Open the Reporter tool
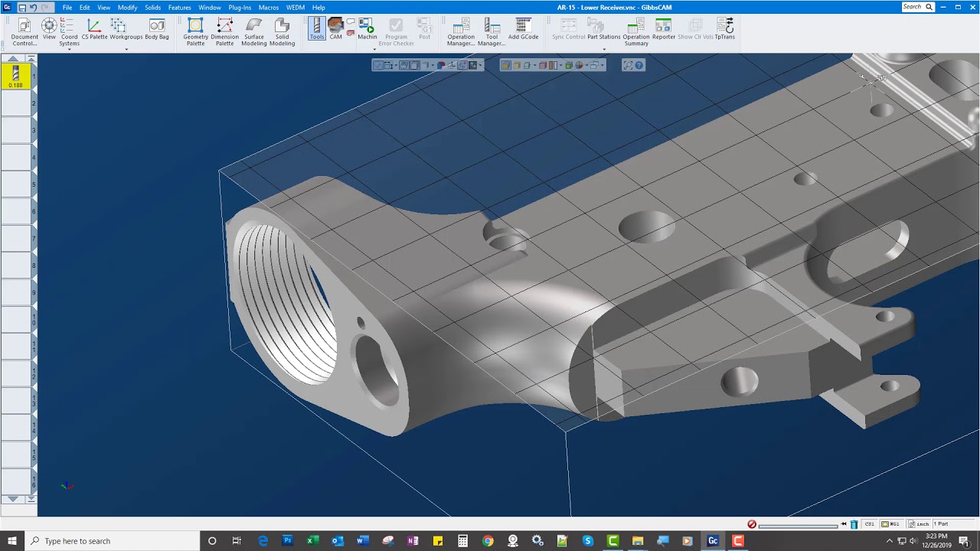The width and height of the screenshot is (980, 551). pyautogui.click(x=664, y=29)
